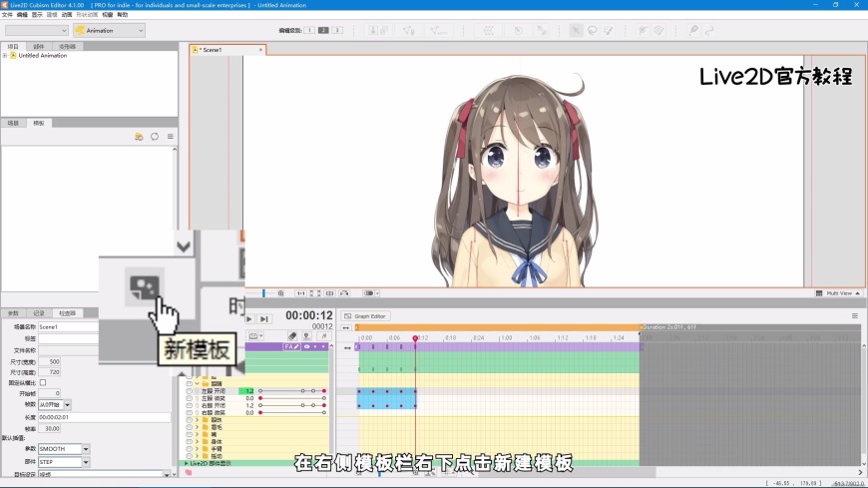Click the 00:00:12 timecode display

point(309,315)
